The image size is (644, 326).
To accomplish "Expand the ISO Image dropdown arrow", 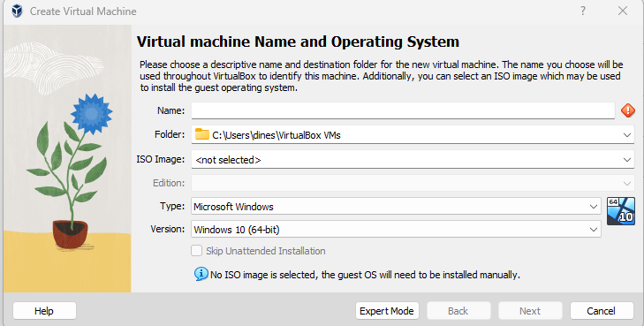I will point(626,160).
